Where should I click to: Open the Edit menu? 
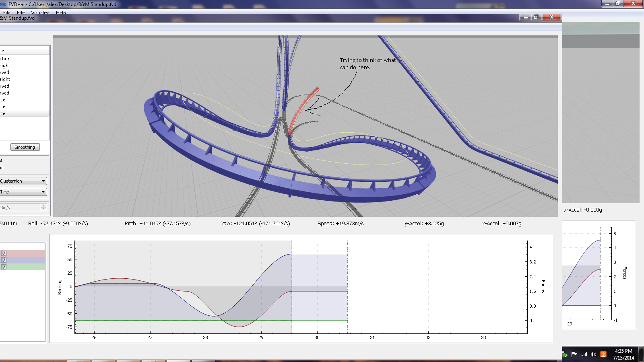[21, 12]
